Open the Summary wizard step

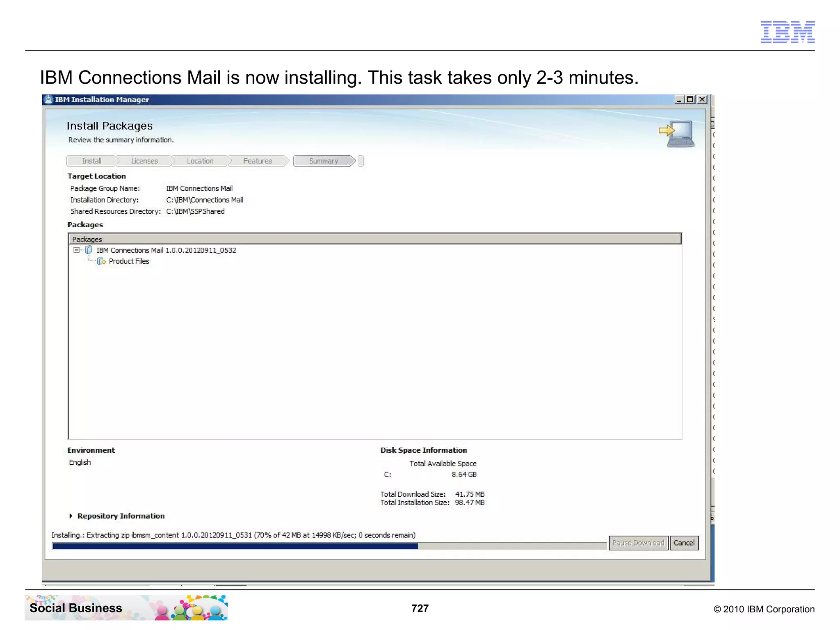[x=324, y=161]
